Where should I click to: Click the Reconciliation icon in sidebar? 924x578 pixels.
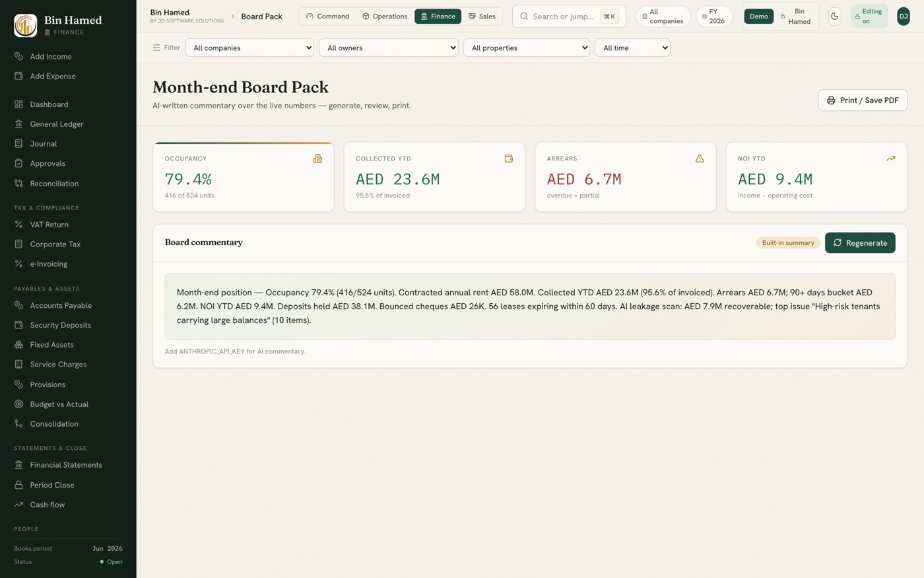(x=18, y=184)
